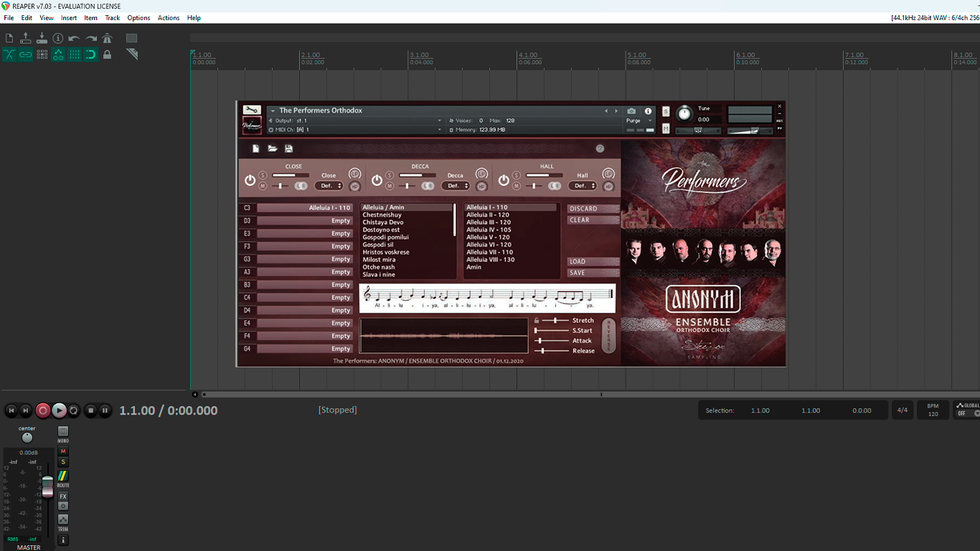Viewport: 980px width, 551px height.
Task: Toggle auto-crossfade icon in the toolbar
Action: coord(9,55)
